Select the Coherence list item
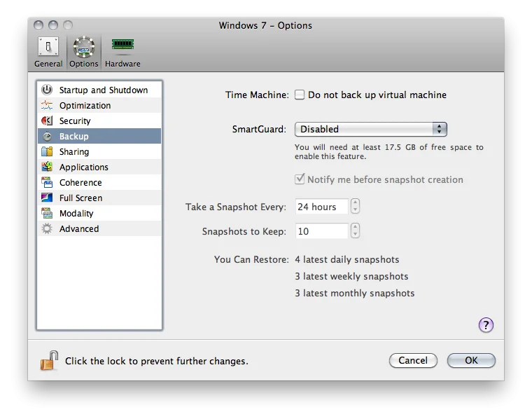This screenshot has height=419, width=532. pyautogui.click(x=99, y=182)
